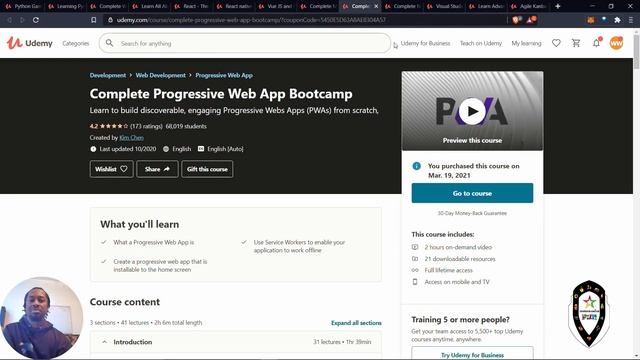Click the Share button
Screen dimensions: 640x360
[x=157, y=169]
